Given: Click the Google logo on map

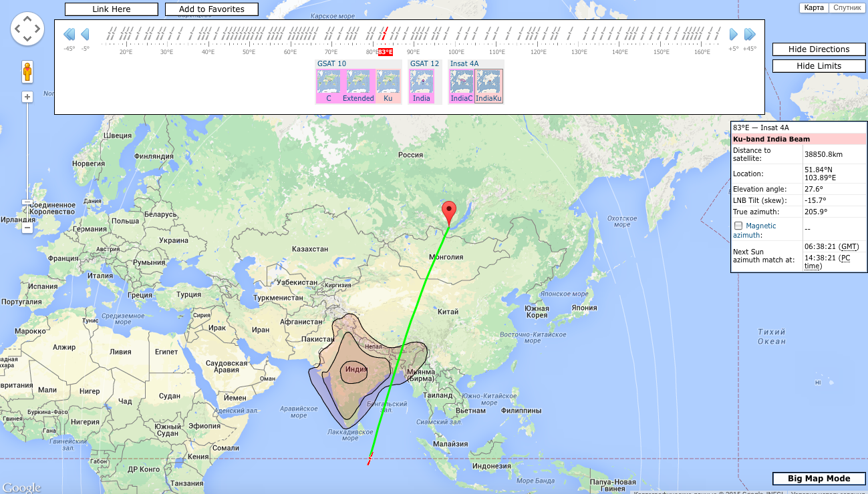Looking at the screenshot, I should (21, 487).
